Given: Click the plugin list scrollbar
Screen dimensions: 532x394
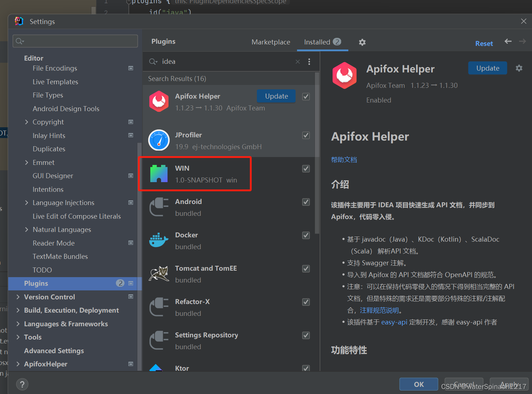Looking at the screenshot, I should click(317, 153).
